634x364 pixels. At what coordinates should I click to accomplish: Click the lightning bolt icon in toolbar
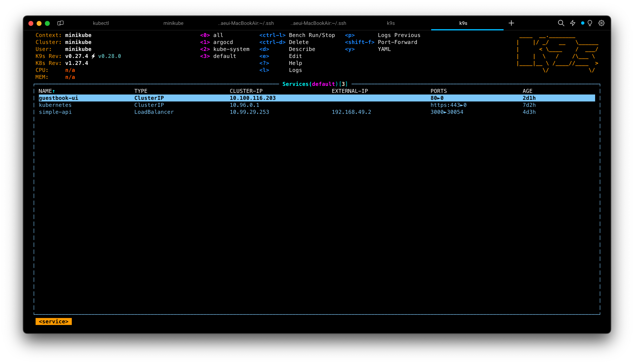pos(572,23)
